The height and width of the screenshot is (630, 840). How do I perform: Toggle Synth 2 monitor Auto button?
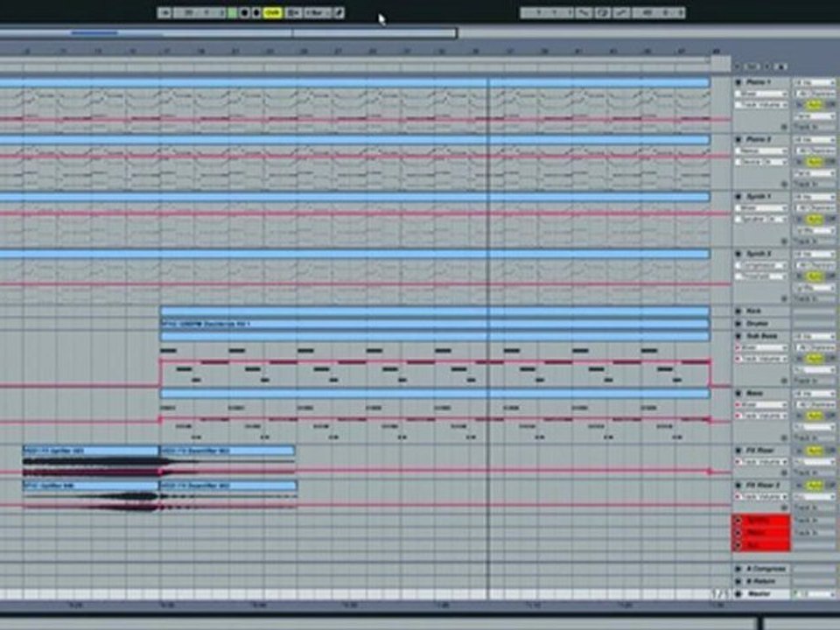(815, 276)
